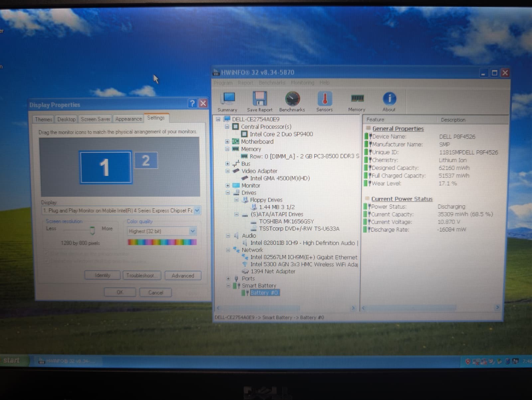Open the Display monitor dropdown
Viewport: 532px width, 400px height.
point(197,210)
